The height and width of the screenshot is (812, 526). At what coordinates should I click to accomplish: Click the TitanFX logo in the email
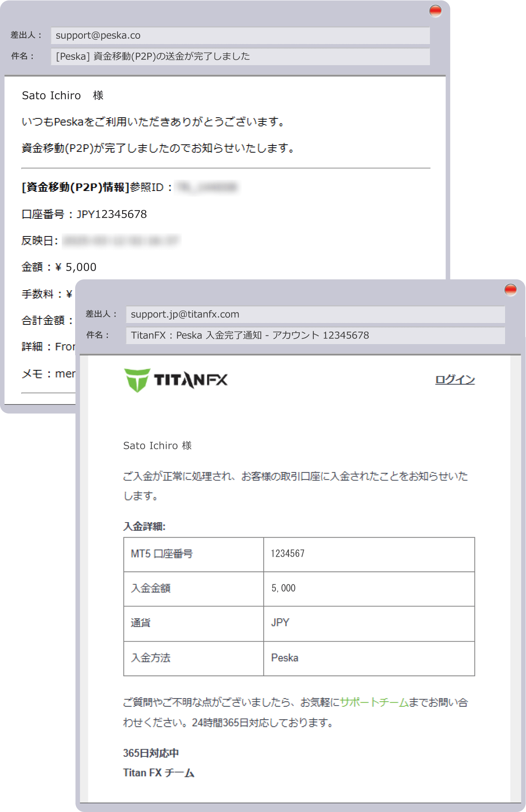pos(175,380)
